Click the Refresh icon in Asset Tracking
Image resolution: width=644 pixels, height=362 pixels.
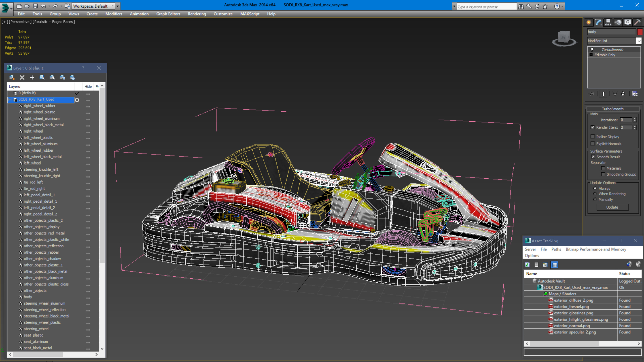527,265
